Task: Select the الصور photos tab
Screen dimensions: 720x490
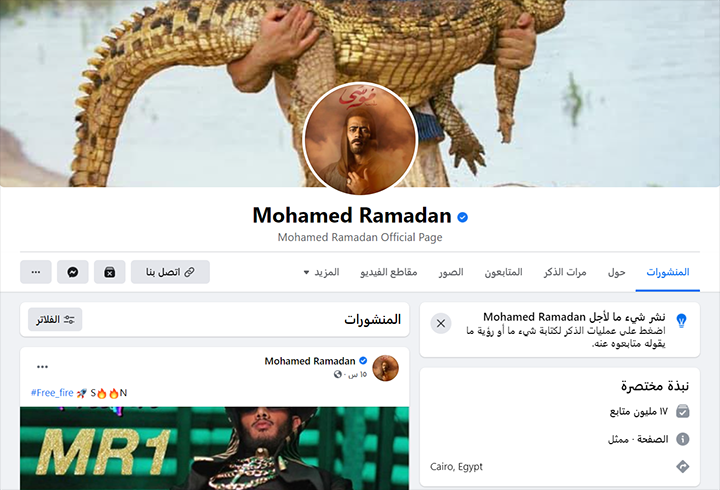Action: click(x=450, y=272)
